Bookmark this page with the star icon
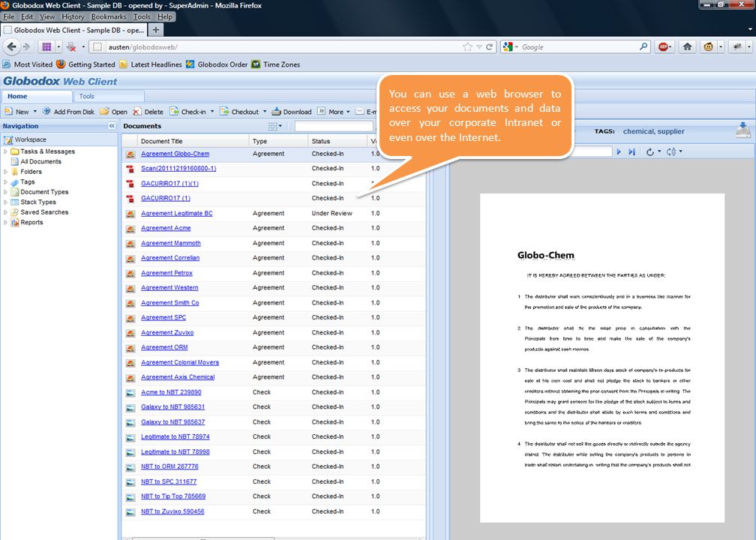Screen dimensions: 756x540 coord(467,46)
